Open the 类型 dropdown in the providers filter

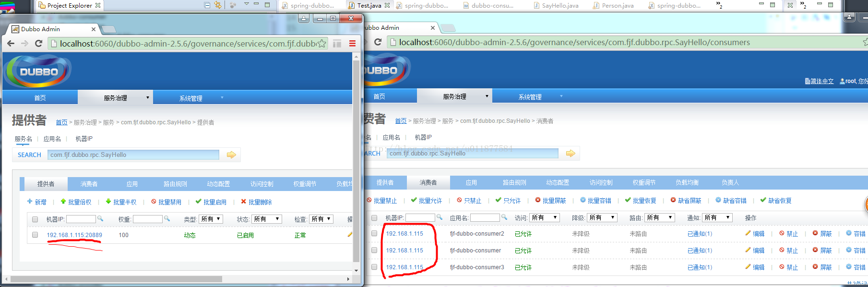click(211, 219)
